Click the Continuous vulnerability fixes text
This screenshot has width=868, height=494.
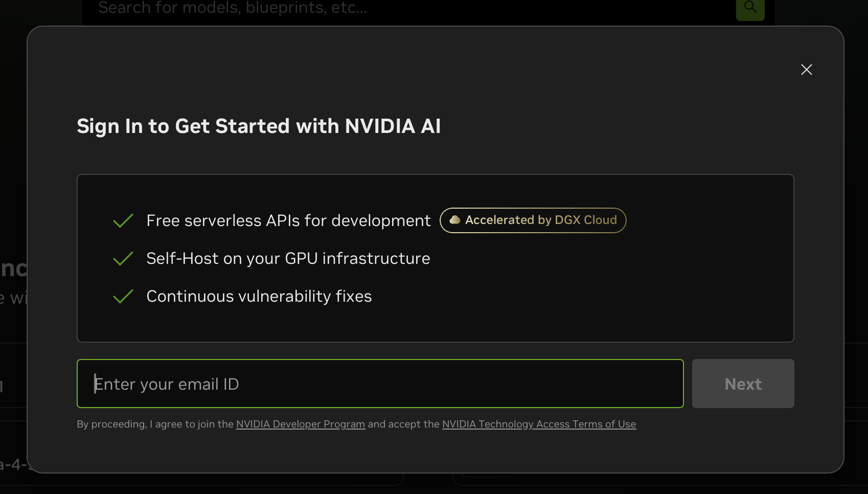click(x=259, y=297)
